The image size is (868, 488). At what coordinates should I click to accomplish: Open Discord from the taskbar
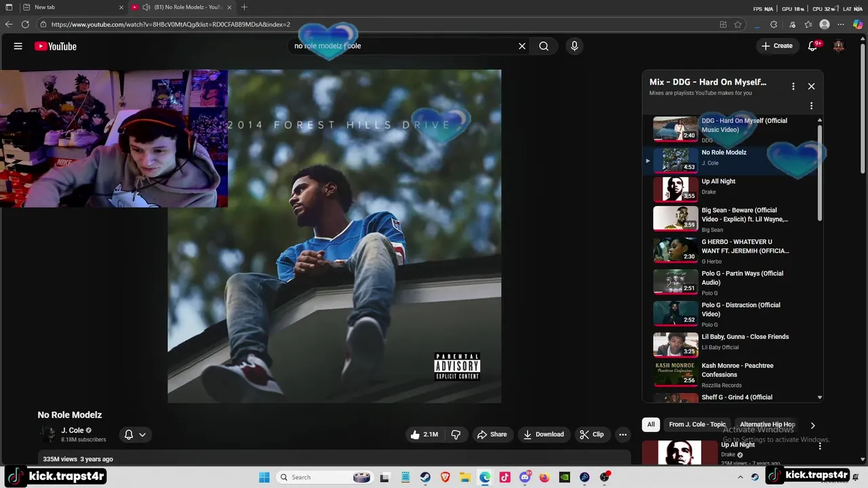point(525,477)
